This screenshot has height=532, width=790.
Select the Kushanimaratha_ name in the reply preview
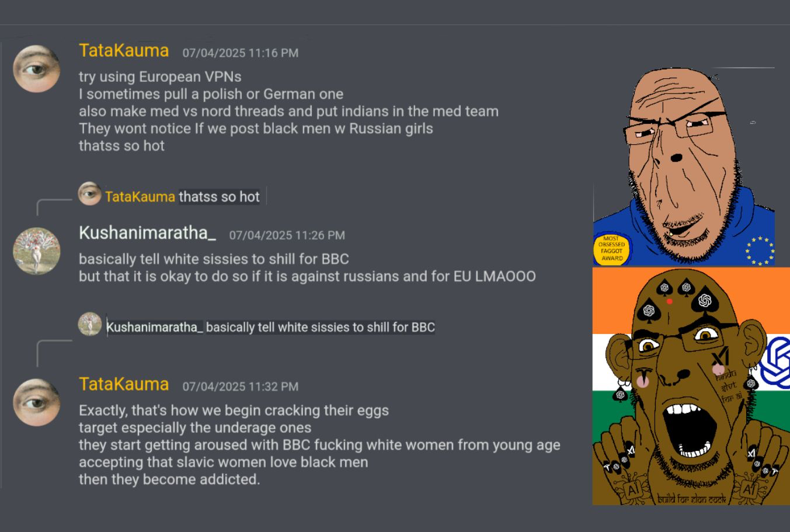click(x=155, y=327)
